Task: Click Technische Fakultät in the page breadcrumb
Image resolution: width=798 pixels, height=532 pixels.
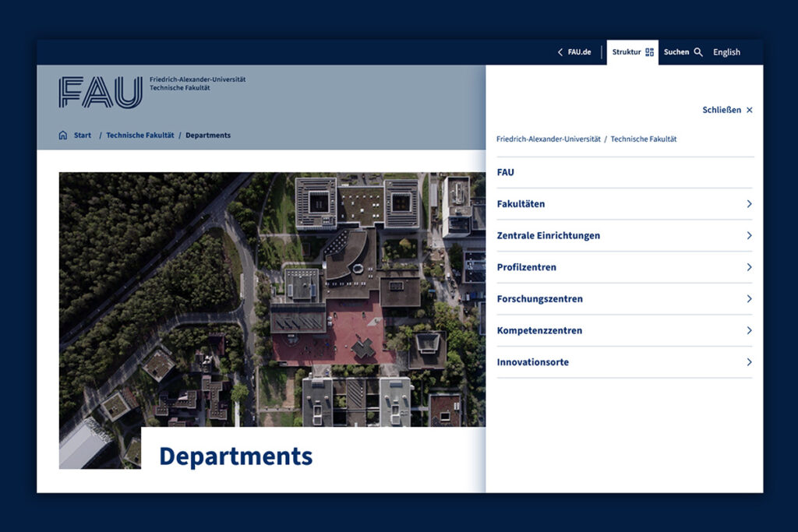Action: click(140, 136)
